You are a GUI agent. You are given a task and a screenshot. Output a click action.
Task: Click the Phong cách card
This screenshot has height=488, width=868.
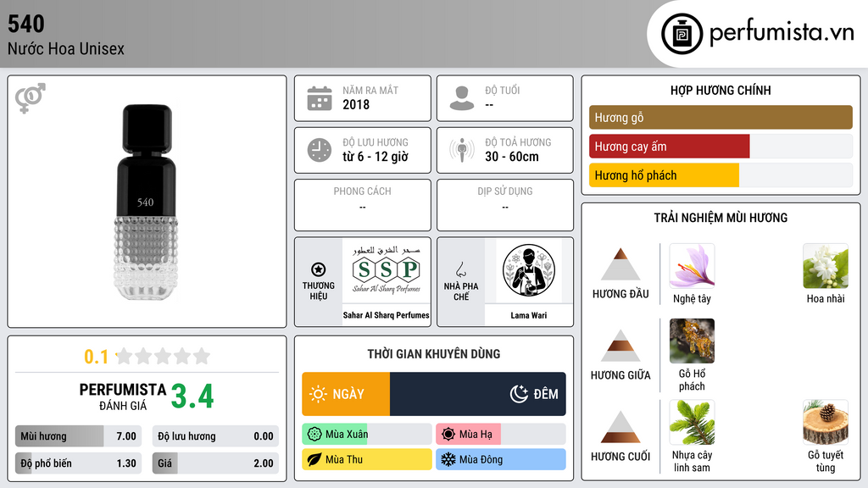pos(363,205)
